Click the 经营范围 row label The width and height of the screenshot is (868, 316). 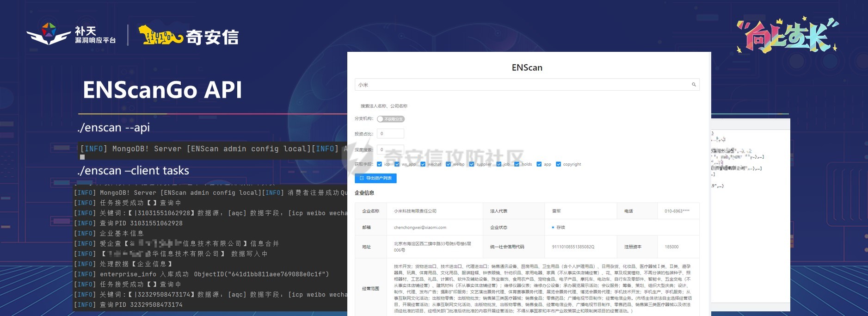370,289
